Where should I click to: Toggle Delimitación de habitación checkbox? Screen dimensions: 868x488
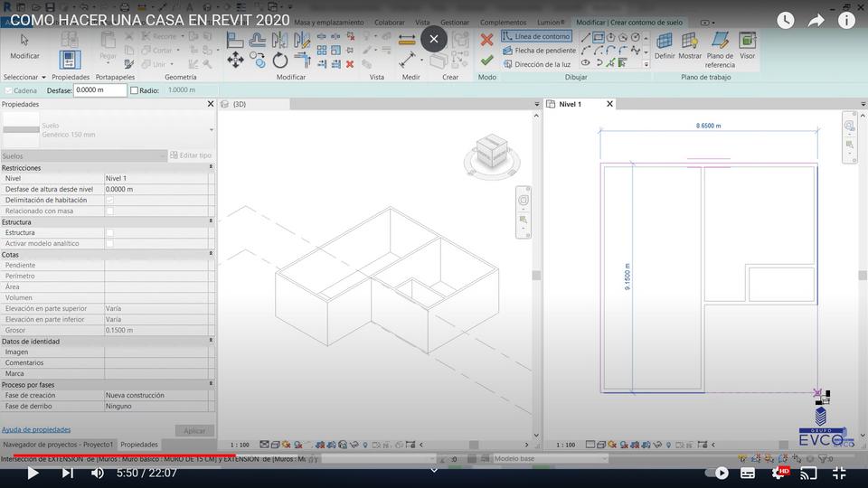coord(109,200)
